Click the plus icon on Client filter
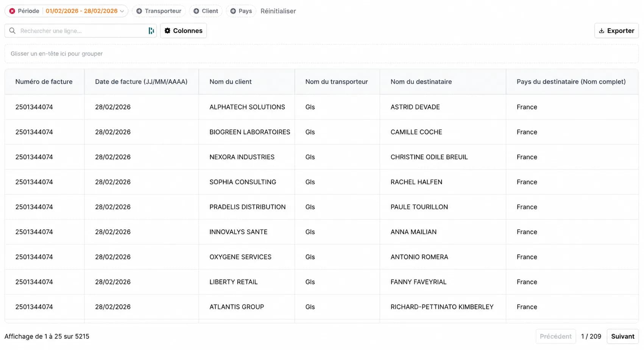 (x=196, y=11)
